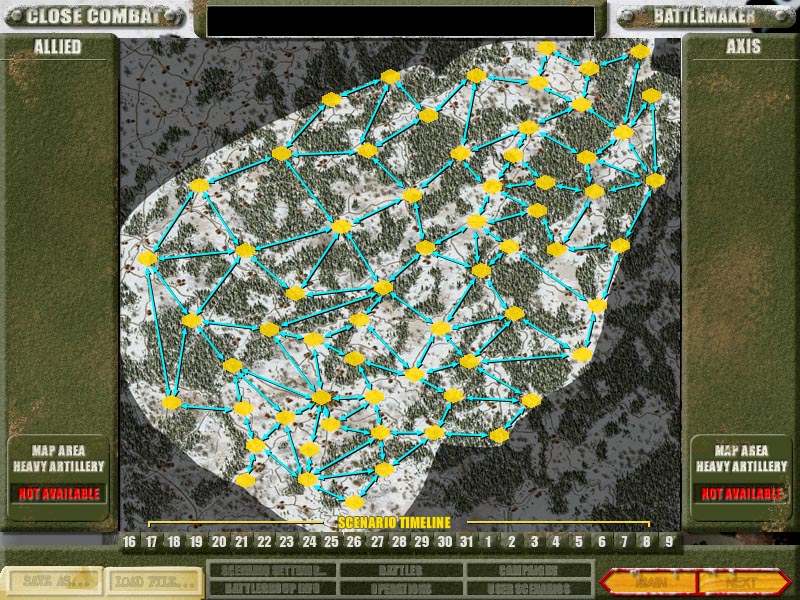
Task: Set the timeline to day 24
Action: point(309,542)
